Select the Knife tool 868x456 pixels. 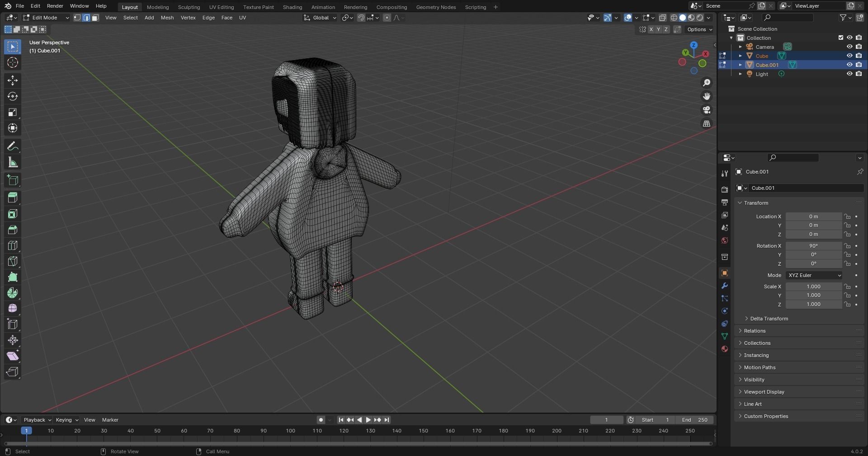click(x=13, y=261)
